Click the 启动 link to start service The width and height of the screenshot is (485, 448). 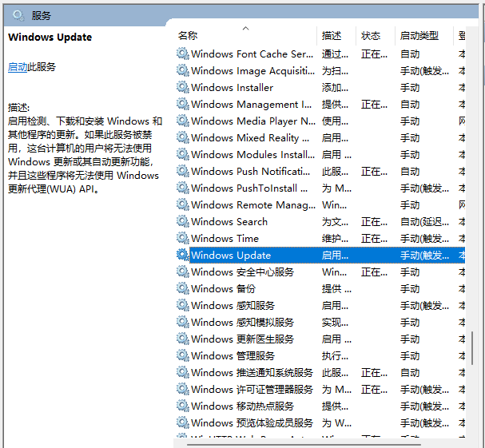[x=18, y=67]
